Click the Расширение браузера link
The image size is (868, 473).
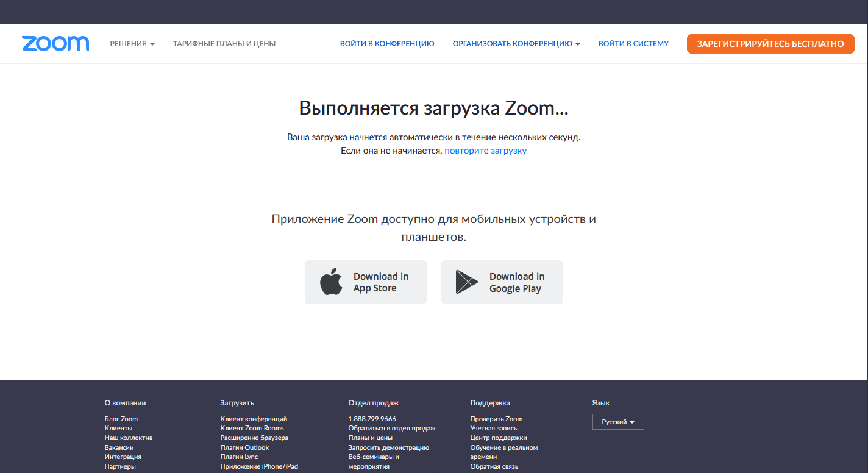[254, 438]
